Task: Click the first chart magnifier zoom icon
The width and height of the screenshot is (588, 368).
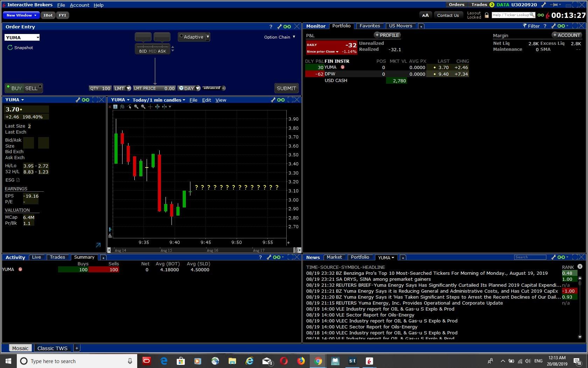Action: (x=136, y=107)
